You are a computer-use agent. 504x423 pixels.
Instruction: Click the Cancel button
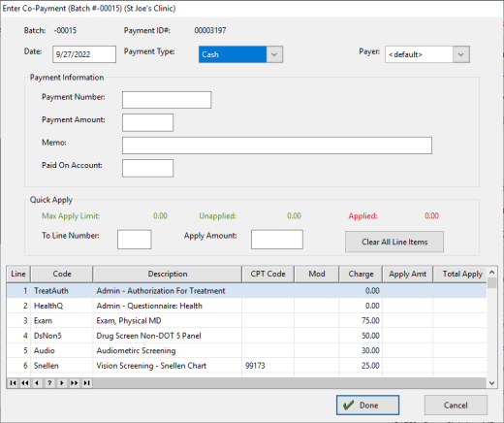pos(456,405)
